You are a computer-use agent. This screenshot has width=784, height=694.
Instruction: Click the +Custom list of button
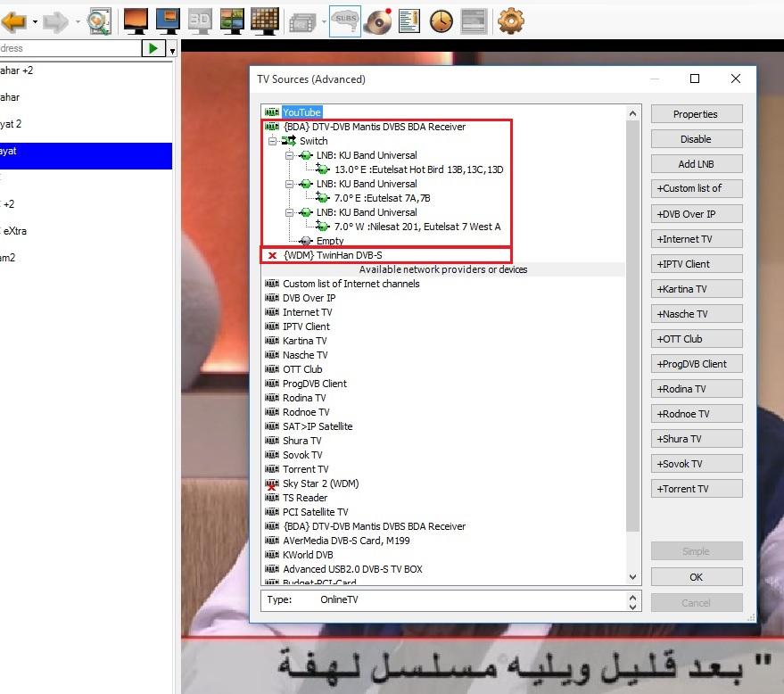pyautogui.click(x=696, y=188)
